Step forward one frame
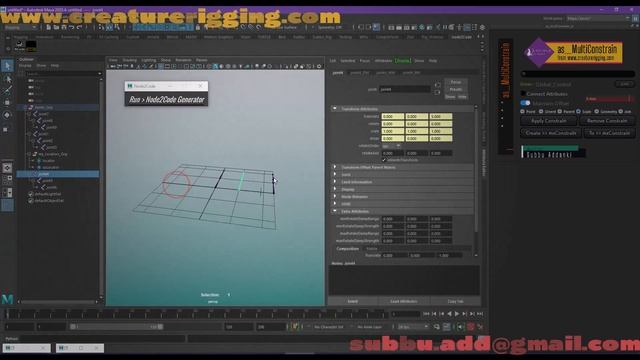 [x=472, y=314]
